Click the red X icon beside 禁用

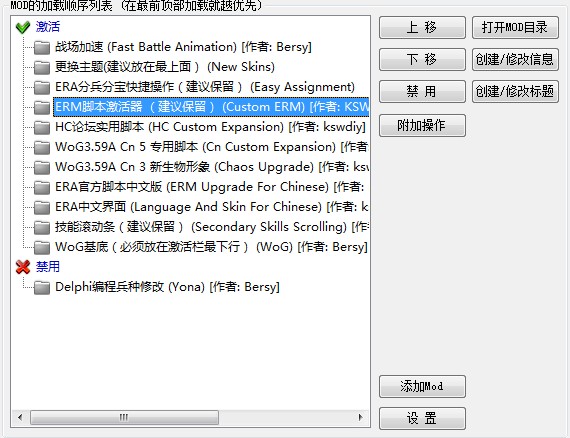pyautogui.click(x=23, y=267)
